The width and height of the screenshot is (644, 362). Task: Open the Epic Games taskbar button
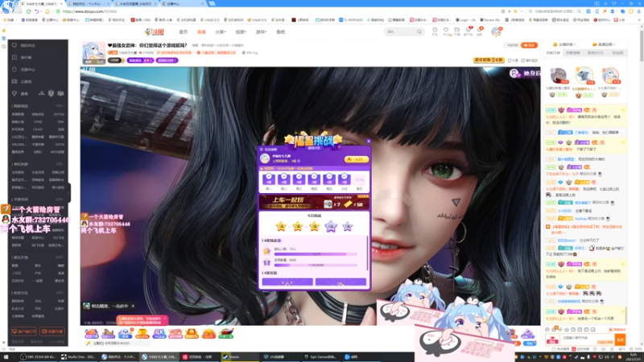tap(320, 356)
